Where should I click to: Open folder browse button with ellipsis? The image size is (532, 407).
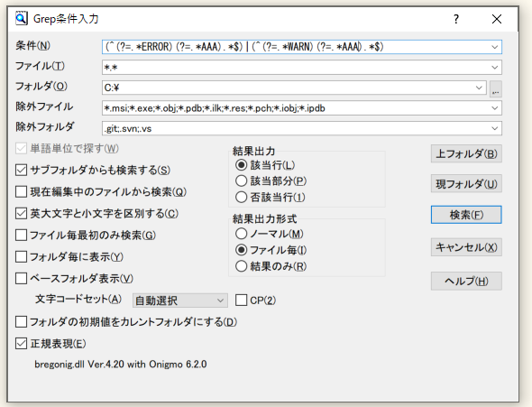click(x=496, y=88)
